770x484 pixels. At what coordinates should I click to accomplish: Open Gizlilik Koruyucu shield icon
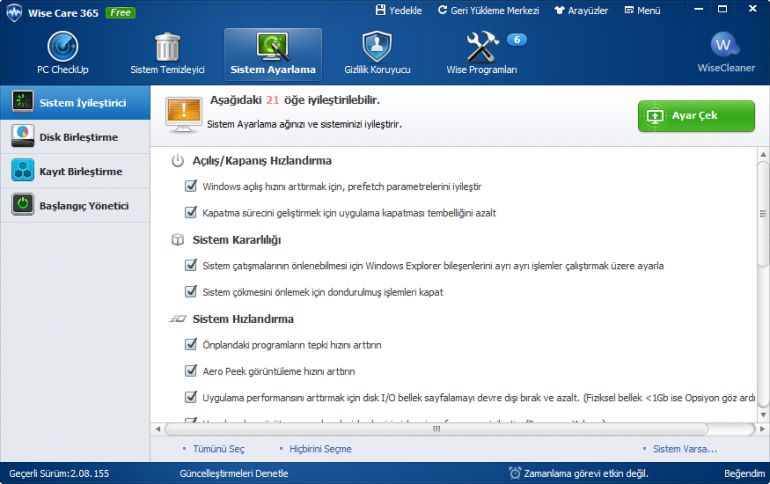(x=377, y=46)
